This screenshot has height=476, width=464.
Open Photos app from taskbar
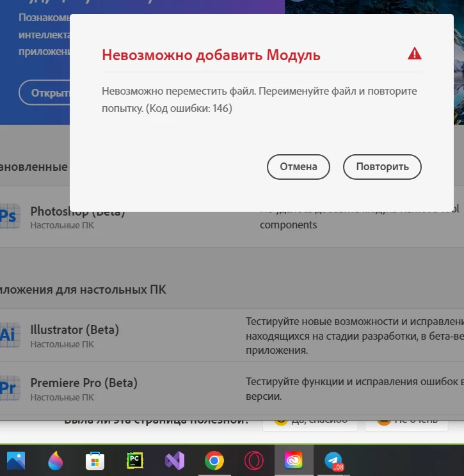[16, 460]
